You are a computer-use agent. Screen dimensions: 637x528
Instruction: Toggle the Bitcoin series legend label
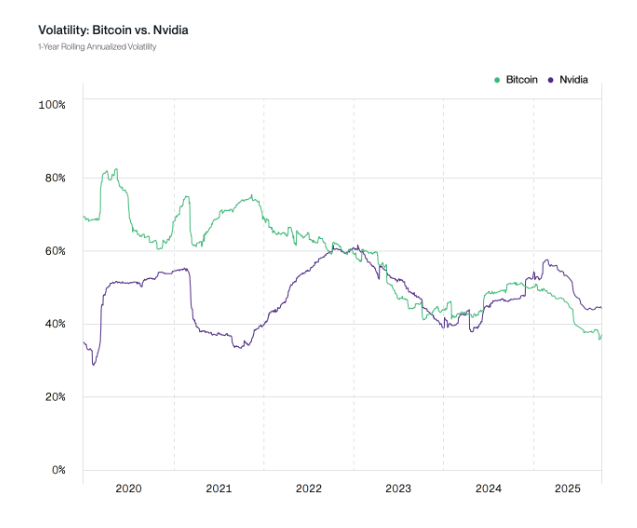click(523, 79)
